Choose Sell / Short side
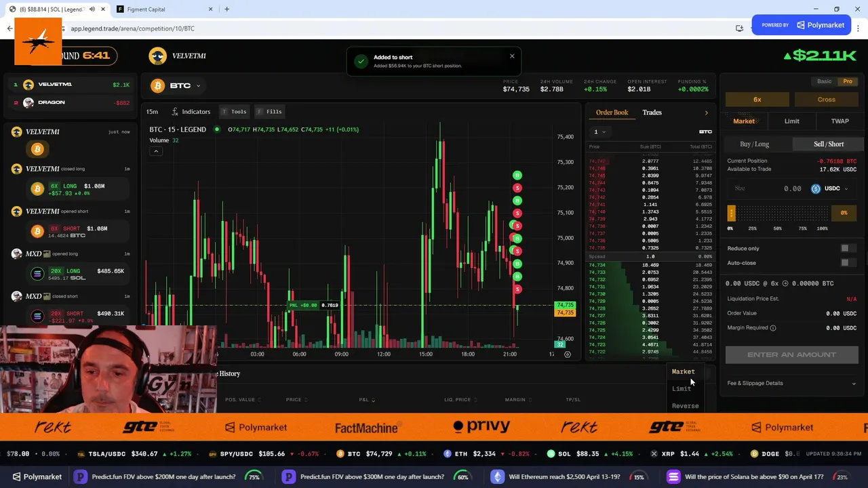 [x=829, y=144]
